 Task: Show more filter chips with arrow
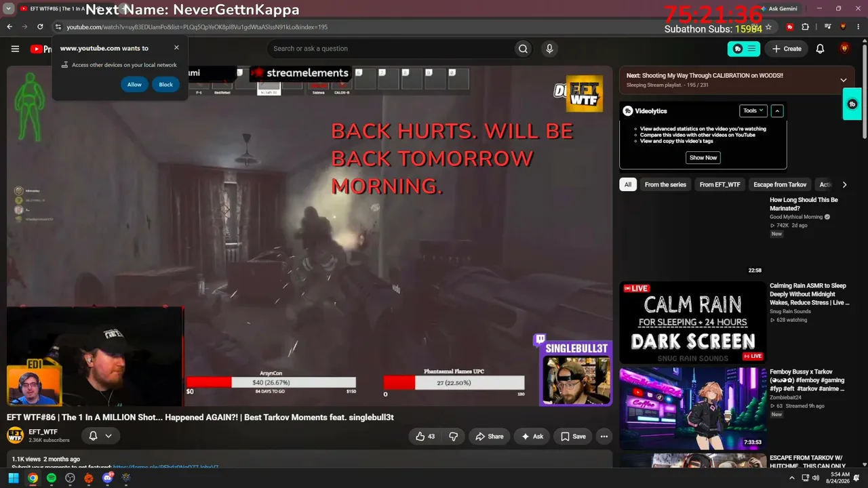(x=844, y=184)
